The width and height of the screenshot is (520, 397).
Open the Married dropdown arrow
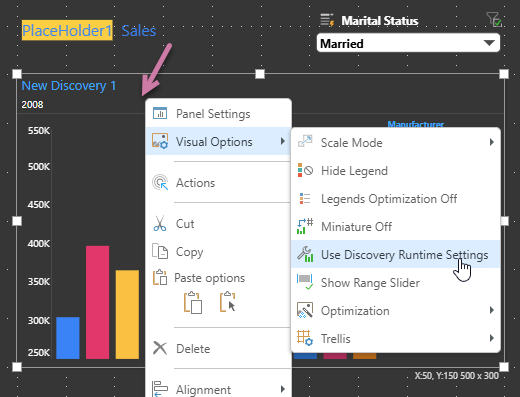pyautogui.click(x=489, y=43)
